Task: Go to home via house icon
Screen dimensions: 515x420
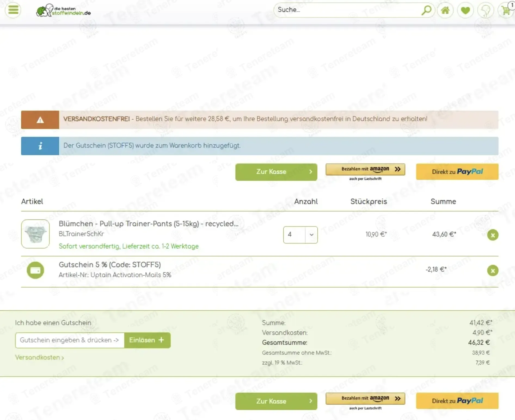Action: (x=445, y=10)
